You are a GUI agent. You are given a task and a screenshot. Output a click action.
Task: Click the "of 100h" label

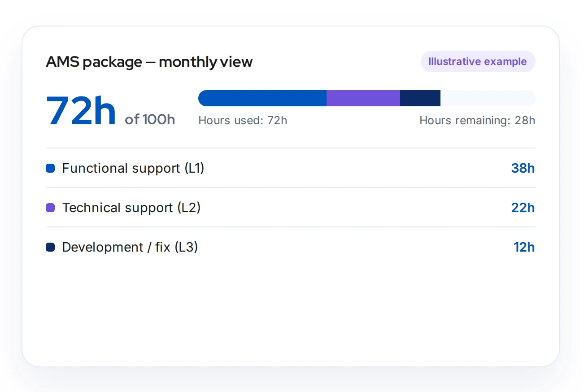point(150,119)
